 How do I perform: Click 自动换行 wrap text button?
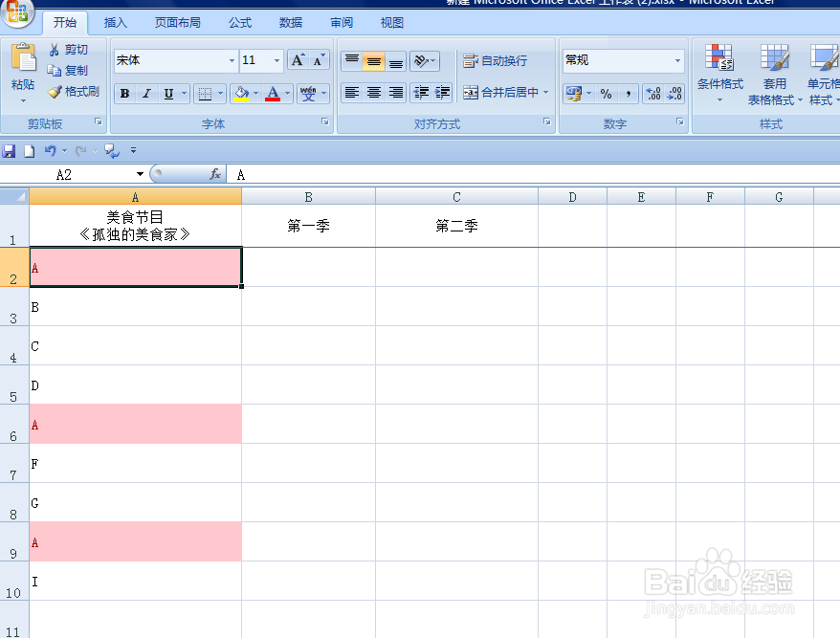495,60
